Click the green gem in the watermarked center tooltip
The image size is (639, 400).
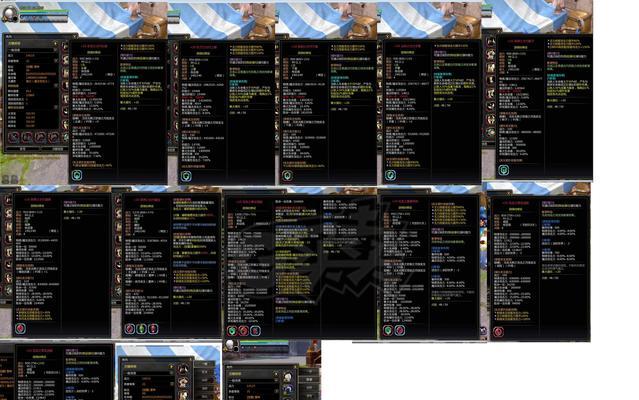pos(232,330)
